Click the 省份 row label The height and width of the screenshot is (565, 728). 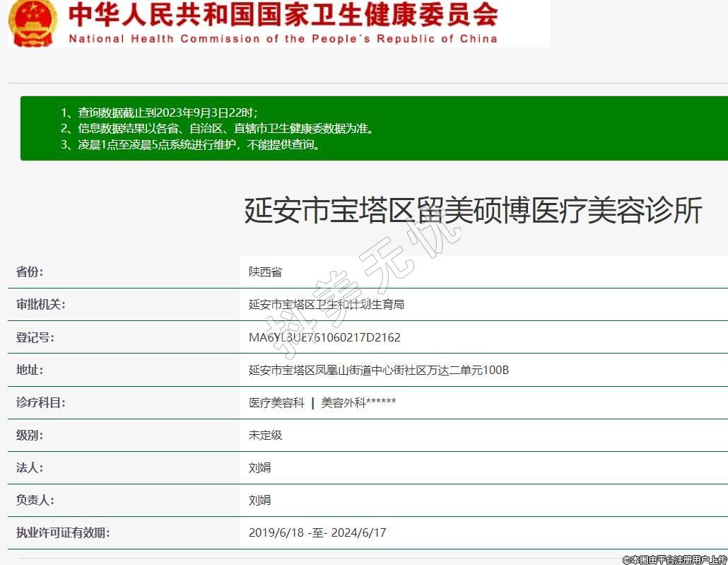(30, 272)
